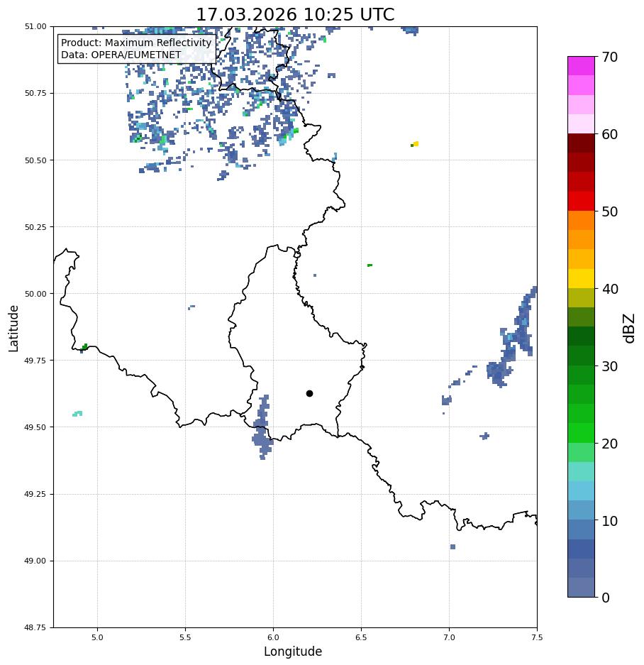Image resolution: width=644 pixels, height=665 pixels.
Task: Click the yellow radar echo near 50.55 latitude
Action: pos(416,144)
